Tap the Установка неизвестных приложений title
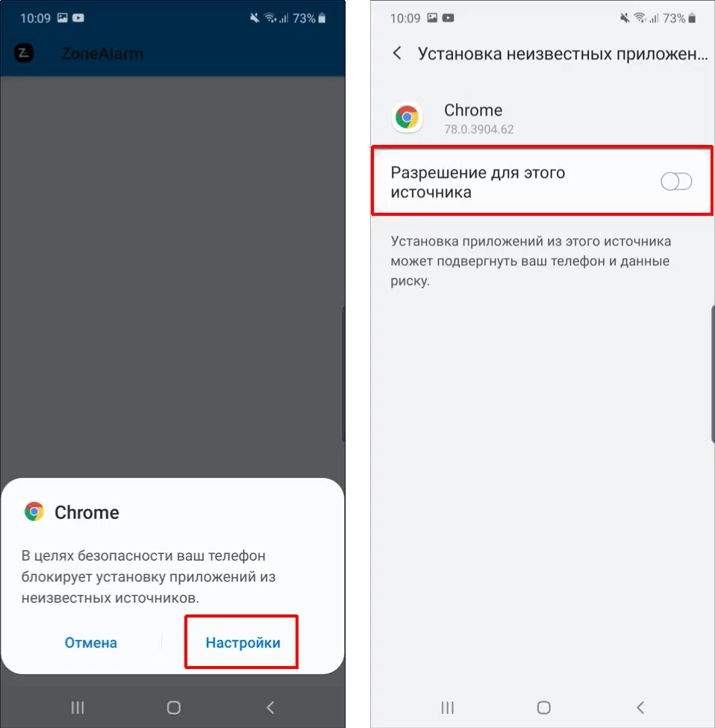 (562, 54)
